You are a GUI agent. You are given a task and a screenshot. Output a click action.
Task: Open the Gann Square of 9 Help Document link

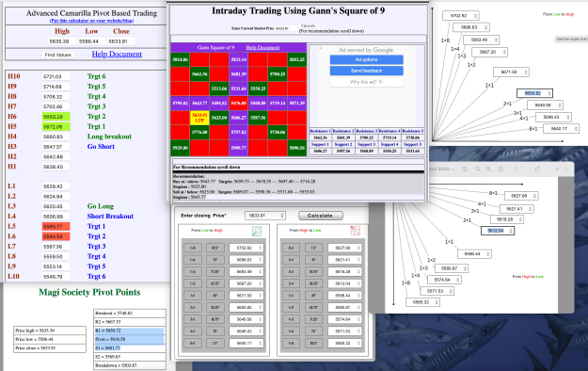point(262,48)
